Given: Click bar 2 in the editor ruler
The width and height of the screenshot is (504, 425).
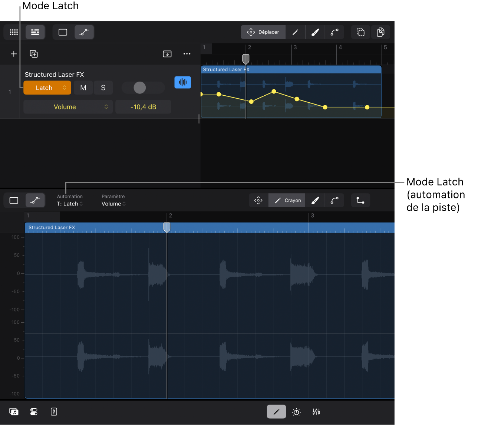Looking at the screenshot, I should tap(171, 215).
